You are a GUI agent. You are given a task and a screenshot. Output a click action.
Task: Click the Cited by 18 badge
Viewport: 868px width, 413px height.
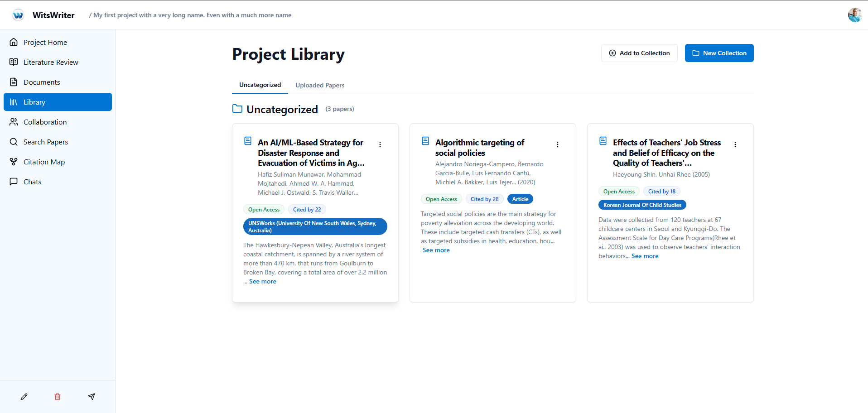(662, 191)
